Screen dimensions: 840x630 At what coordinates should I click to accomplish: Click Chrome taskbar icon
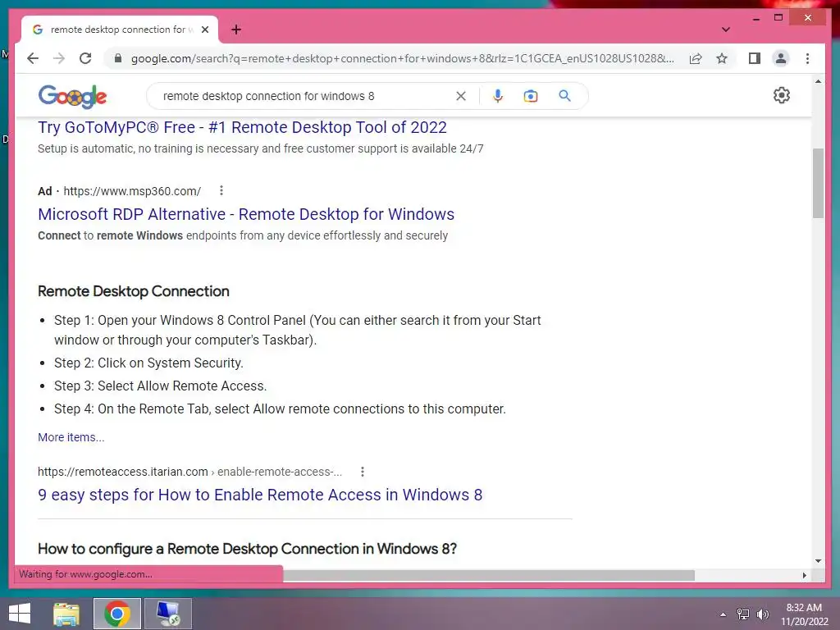[117, 614]
